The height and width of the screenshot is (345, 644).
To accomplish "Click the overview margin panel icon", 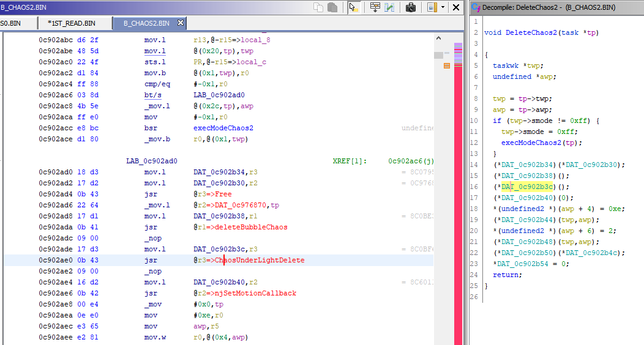I will [432, 7].
